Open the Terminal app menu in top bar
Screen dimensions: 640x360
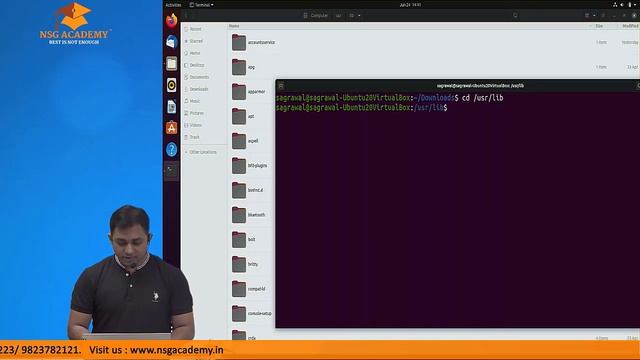(x=202, y=5)
